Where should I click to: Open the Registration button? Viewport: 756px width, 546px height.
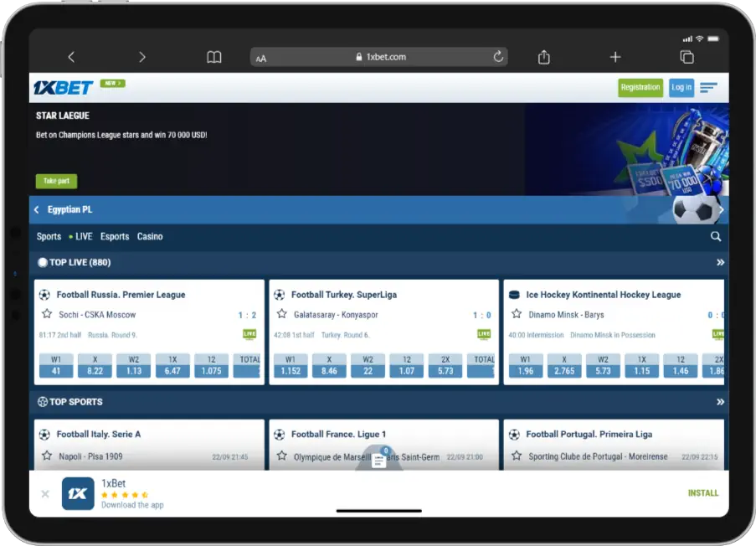[640, 87]
